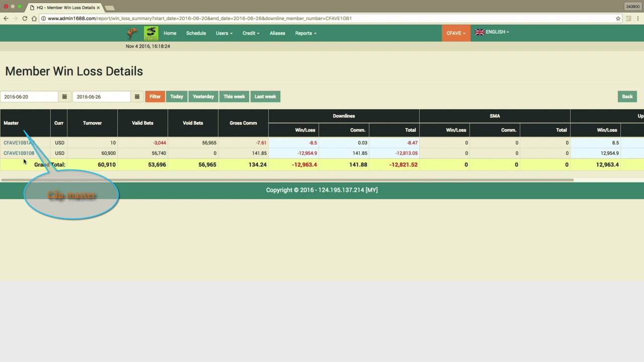
Task: Click the start date field 2016-06-20
Action: click(x=30, y=97)
